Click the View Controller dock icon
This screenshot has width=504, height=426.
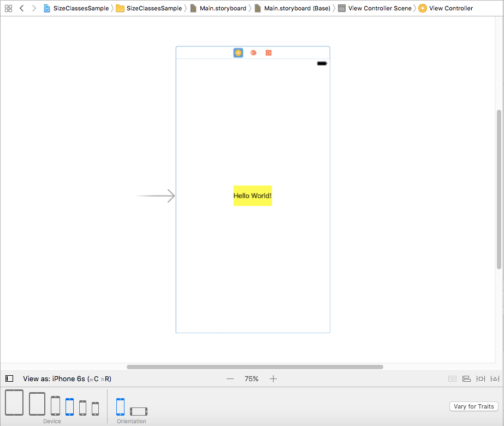[x=238, y=53]
